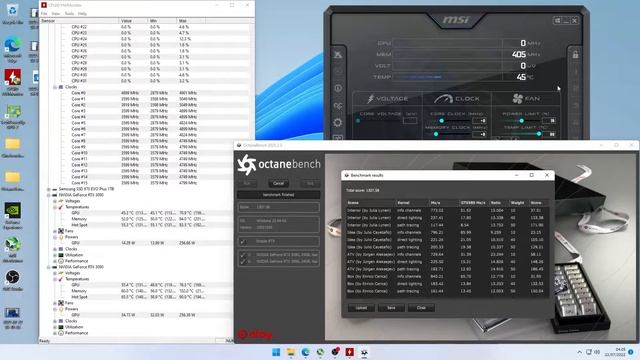This screenshot has height=360, width=640.
Task: Click the OctaneBench logo
Action: tap(279, 164)
